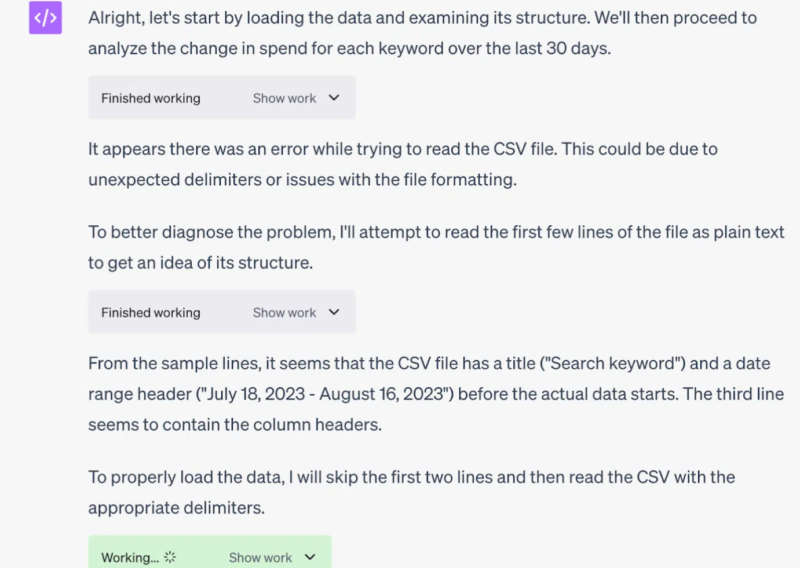Click the Working... status text

point(130,557)
